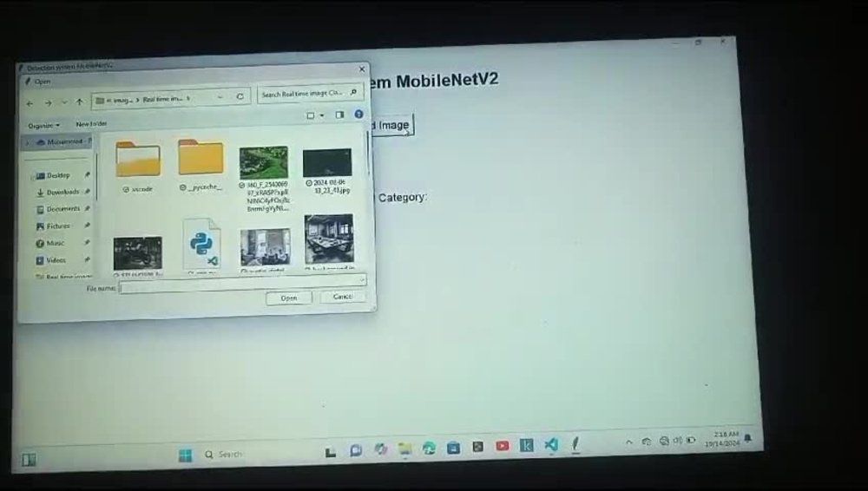The image size is (868, 491).
Task: Open the blue help icon
Action: click(358, 114)
